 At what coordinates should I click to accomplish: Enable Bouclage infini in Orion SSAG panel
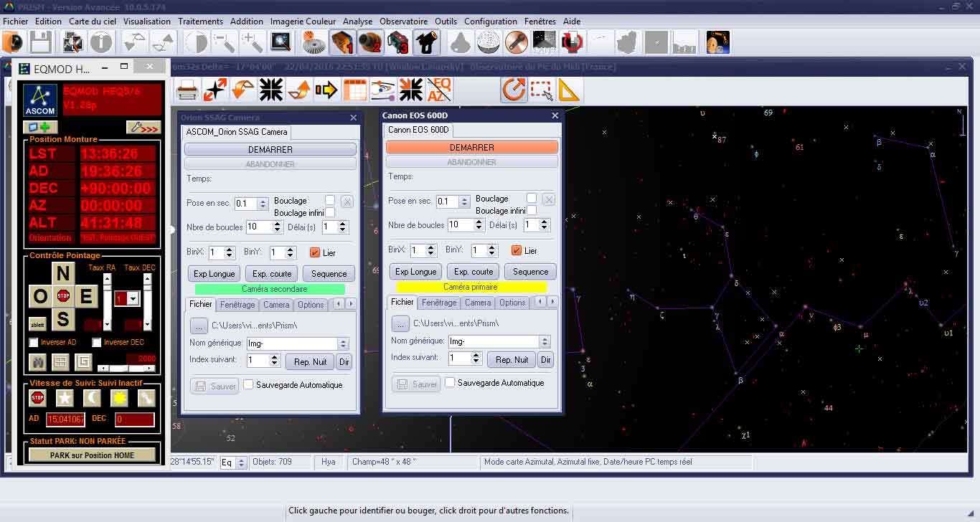point(330,213)
